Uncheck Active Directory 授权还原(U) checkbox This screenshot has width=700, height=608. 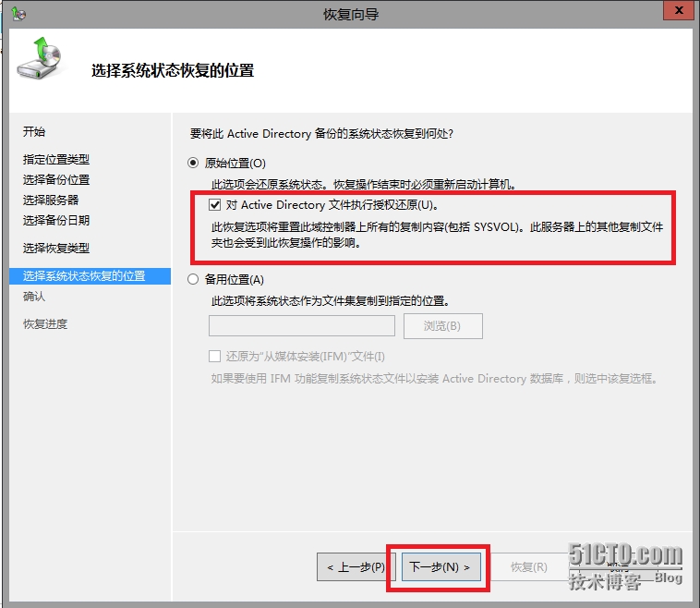(x=215, y=205)
